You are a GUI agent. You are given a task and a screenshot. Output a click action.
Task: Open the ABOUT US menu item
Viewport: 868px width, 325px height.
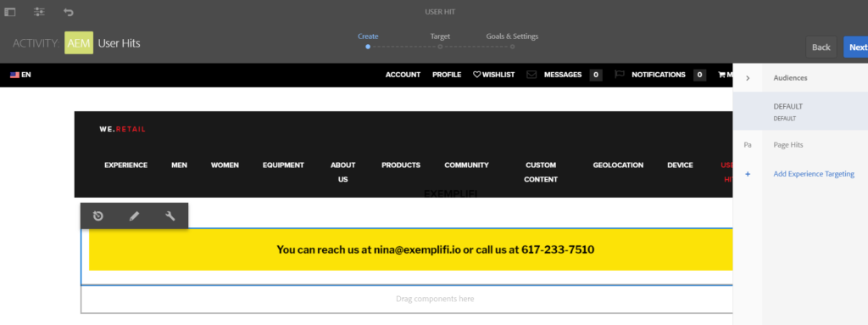343,172
